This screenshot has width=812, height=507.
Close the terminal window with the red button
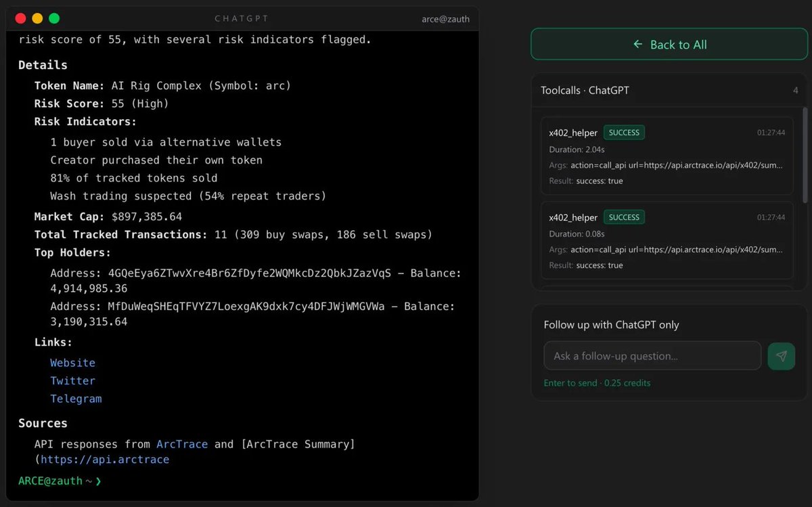(20, 18)
